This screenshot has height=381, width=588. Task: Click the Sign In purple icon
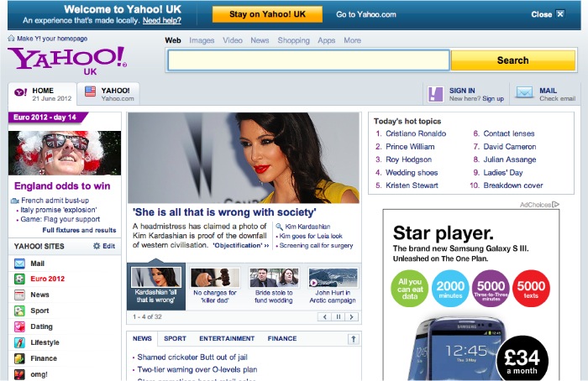[x=434, y=94]
